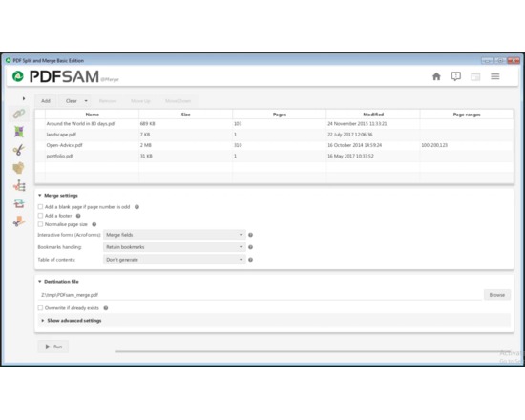Sort by the Modified column header

click(x=373, y=115)
